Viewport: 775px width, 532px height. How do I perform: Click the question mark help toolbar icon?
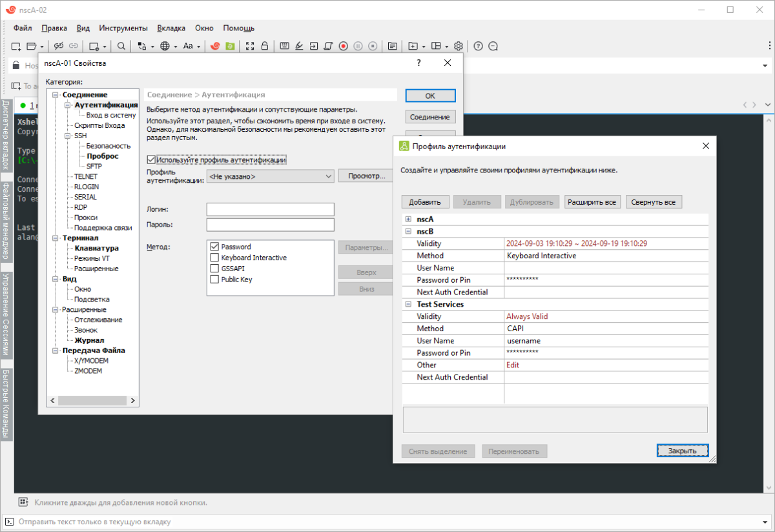(x=479, y=46)
